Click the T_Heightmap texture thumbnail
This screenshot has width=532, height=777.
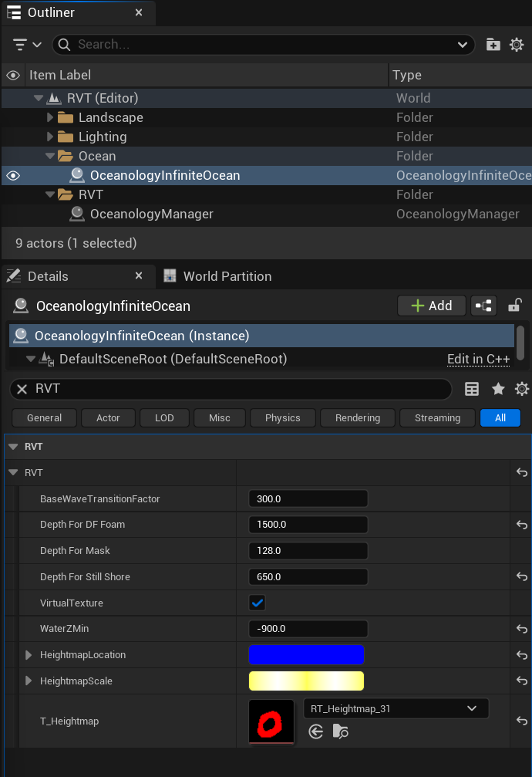pyautogui.click(x=271, y=721)
